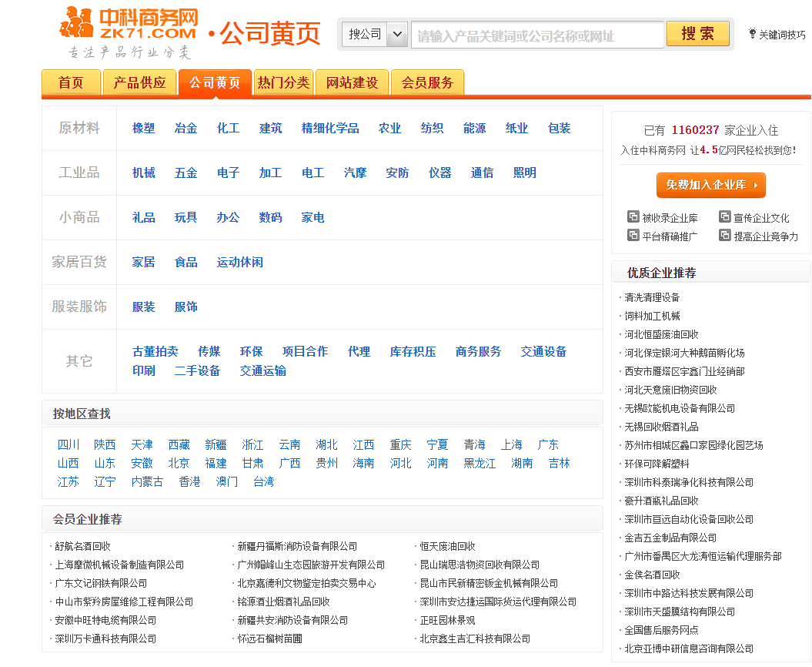Open the 会员服务 tab
Viewport: 812px width, 667px height.
click(x=427, y=82)
